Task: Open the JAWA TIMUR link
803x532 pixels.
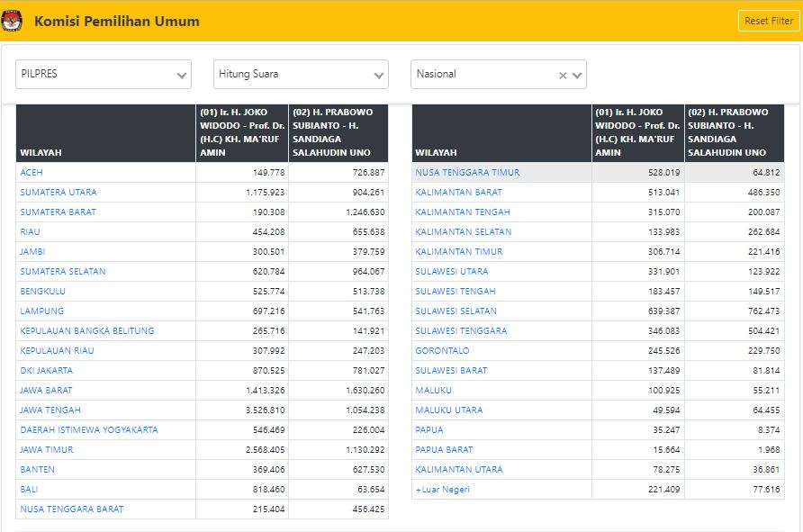Action: tap(47, 449)
